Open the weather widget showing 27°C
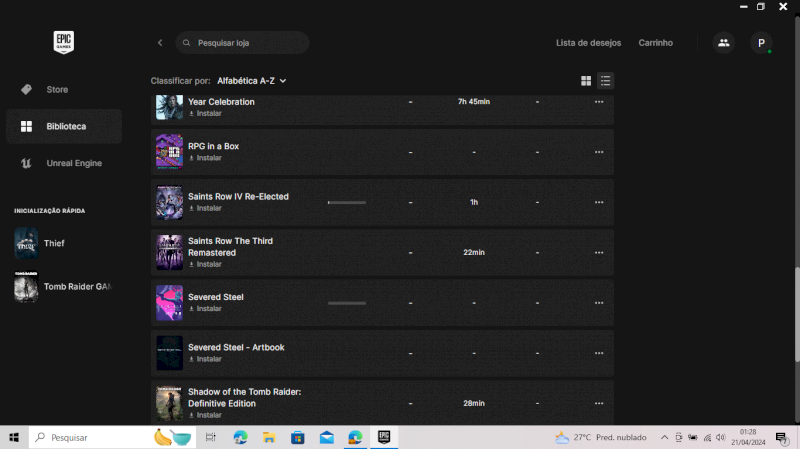Viewport: 800px width, 449px height. tap(601, 437)
